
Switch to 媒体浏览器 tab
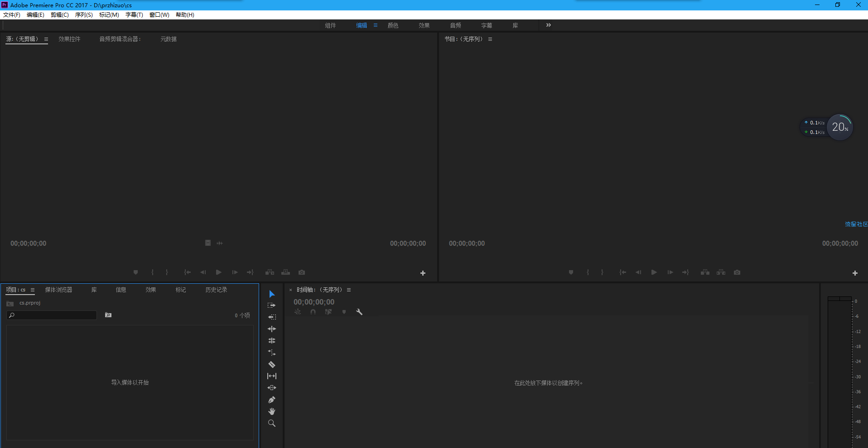click(58, 290)
